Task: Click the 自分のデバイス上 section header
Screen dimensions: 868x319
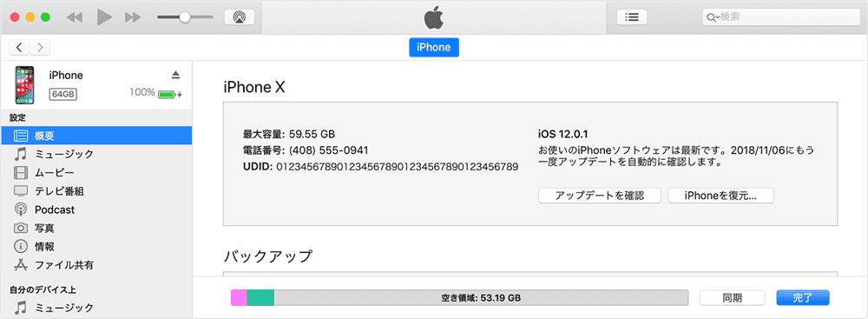Action: tap(43, 289)
